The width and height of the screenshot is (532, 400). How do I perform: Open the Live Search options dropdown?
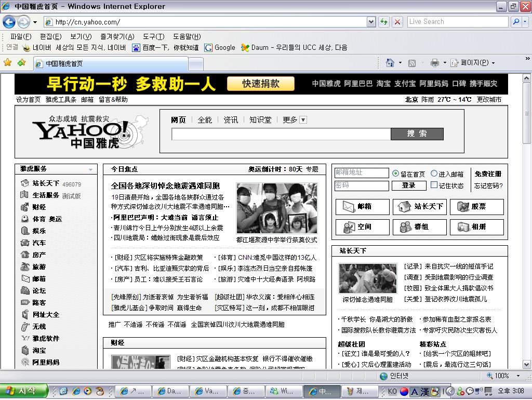coord(525,22)
